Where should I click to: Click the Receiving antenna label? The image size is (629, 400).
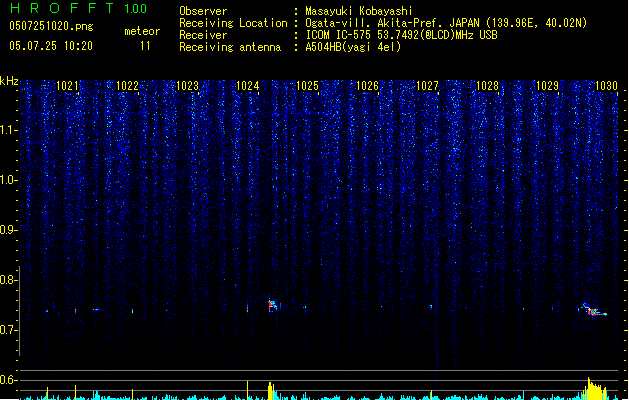click(x=230, y=47)
